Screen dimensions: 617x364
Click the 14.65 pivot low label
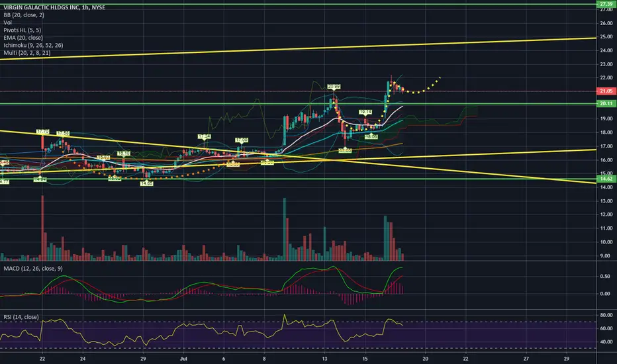click(x=146, y=183)
